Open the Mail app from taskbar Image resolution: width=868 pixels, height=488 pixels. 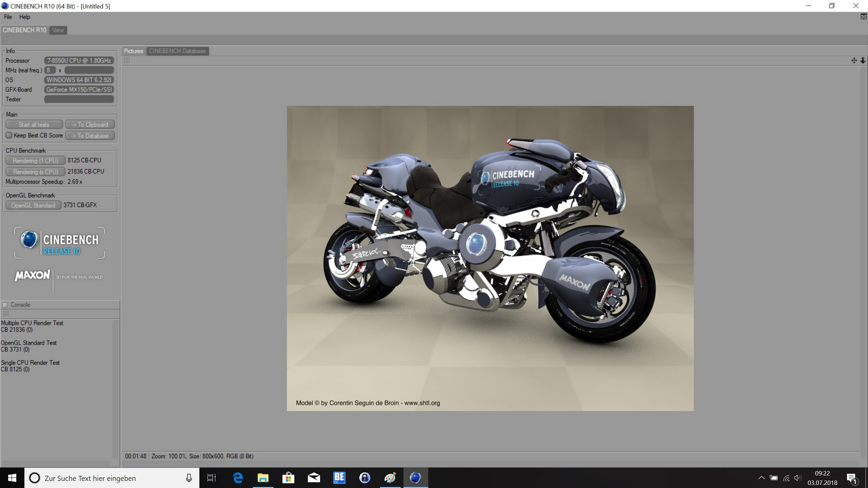314,478
